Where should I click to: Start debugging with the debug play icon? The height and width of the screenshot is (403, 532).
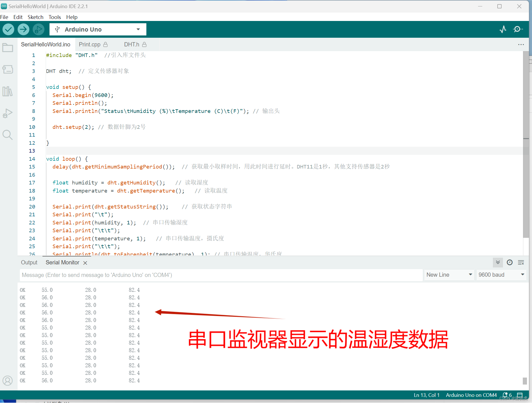[39, 29]
